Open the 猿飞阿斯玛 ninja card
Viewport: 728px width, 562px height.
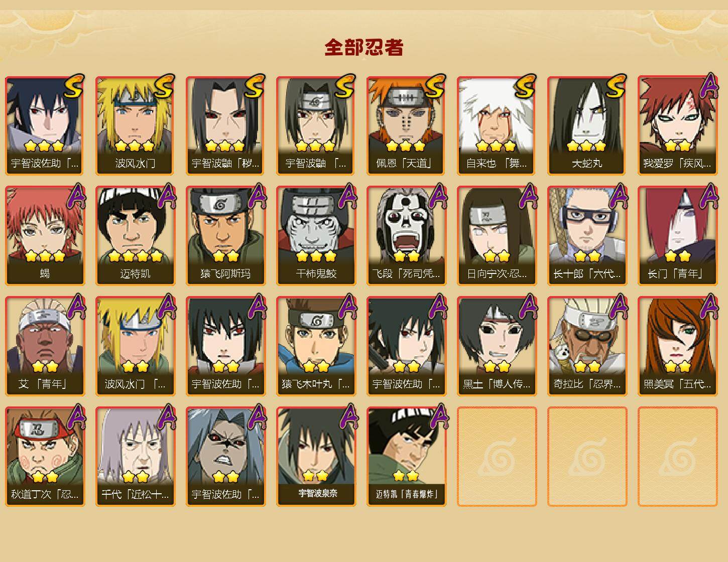coord(225,236)
